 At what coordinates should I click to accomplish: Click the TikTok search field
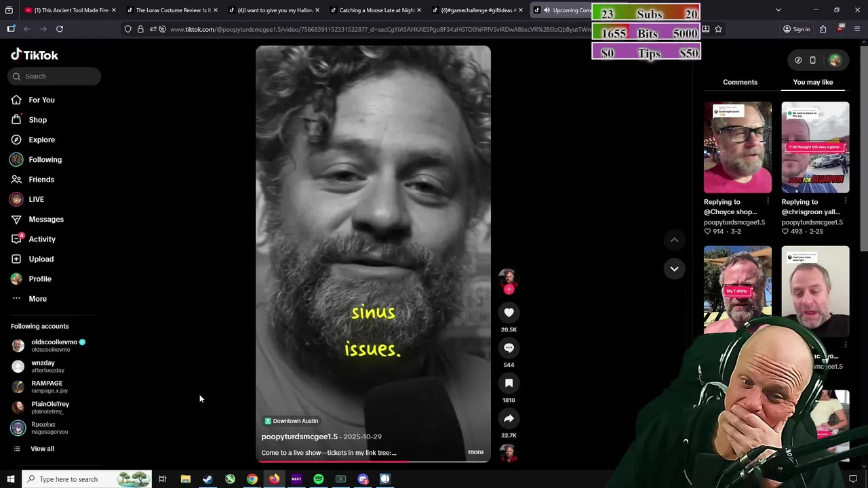click(x=54, y=76)
